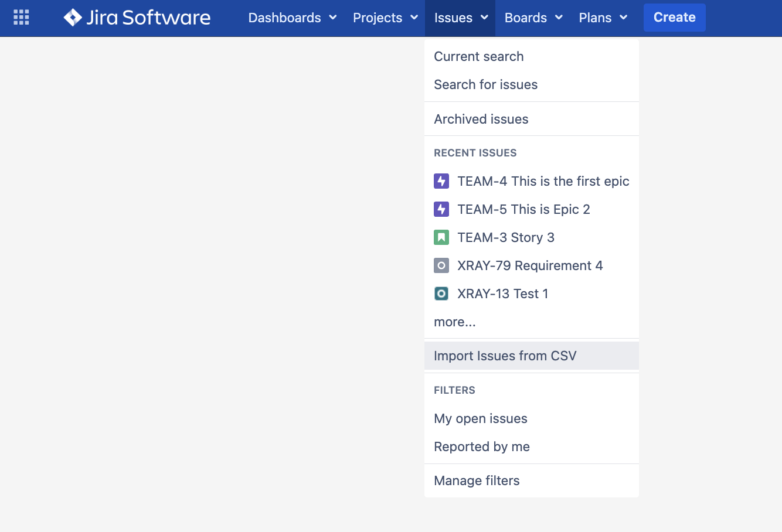Screen dimensions: 782x532
Task: Show more recent issues
Action: point(454,322)
